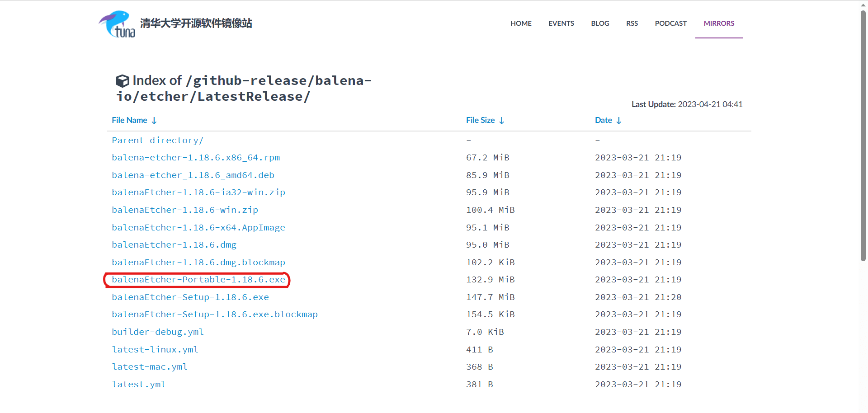This screenshot has width=868, height=413.
Task: Download balenaEtcher-Setup-1.18.6.exe installer
Action: [190, 297]
